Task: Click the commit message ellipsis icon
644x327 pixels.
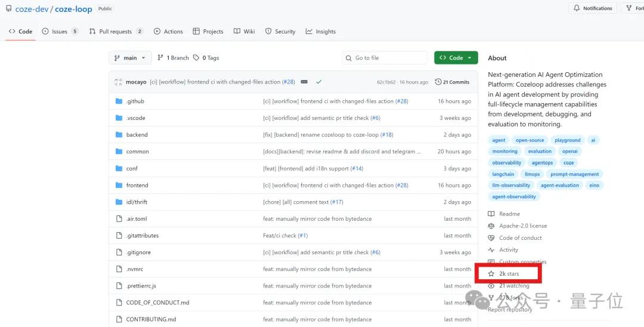Action: coord(304,82)
